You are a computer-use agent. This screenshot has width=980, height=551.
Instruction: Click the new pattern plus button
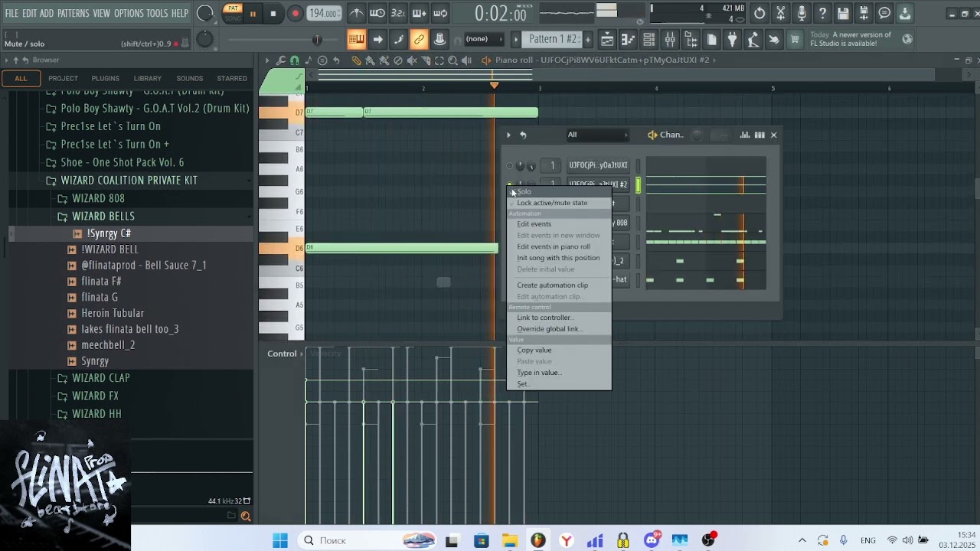(x=589, y=39)
